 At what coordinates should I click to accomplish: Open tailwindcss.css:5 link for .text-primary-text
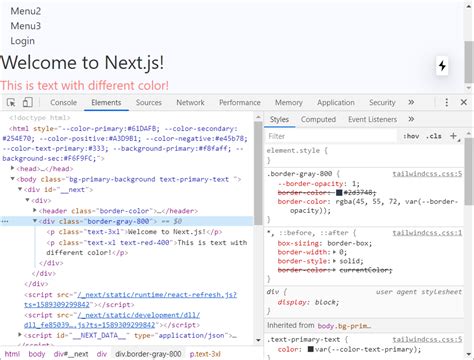(x=427, y=339)
